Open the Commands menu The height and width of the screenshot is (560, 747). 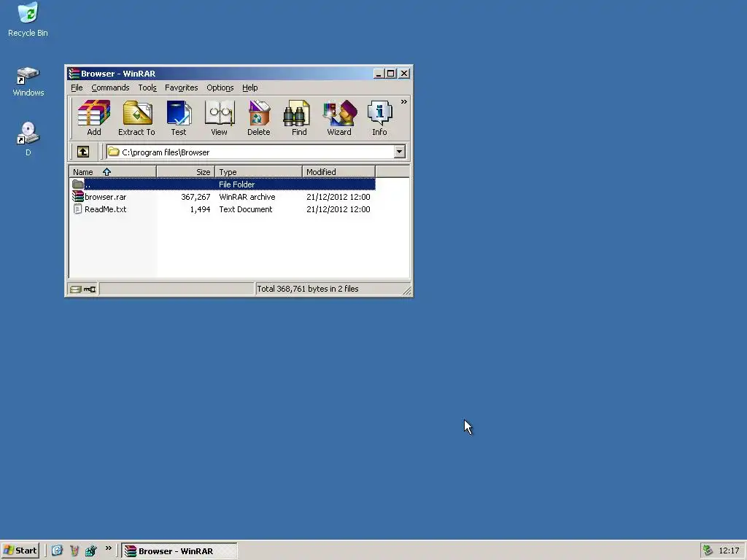(111, 87)
